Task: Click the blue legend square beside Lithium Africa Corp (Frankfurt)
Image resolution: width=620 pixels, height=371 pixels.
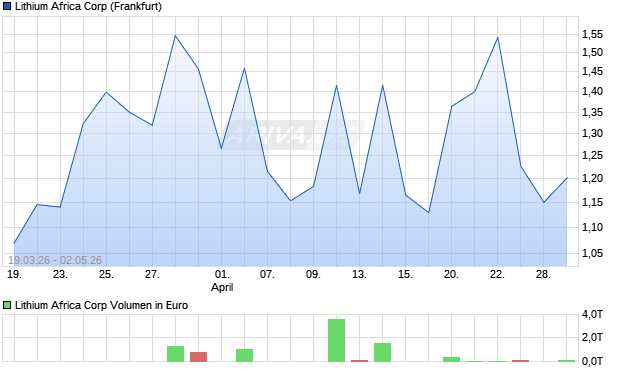Action: pyautogui.click(x=7, y=6)
